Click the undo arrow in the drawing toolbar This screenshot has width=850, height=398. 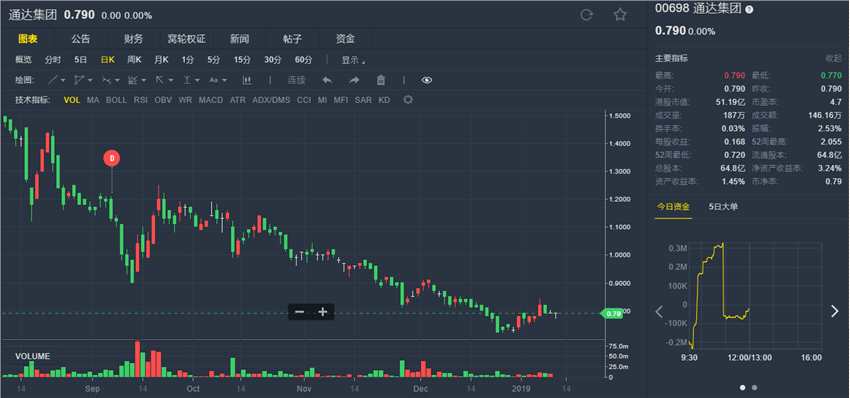(327, 80)
